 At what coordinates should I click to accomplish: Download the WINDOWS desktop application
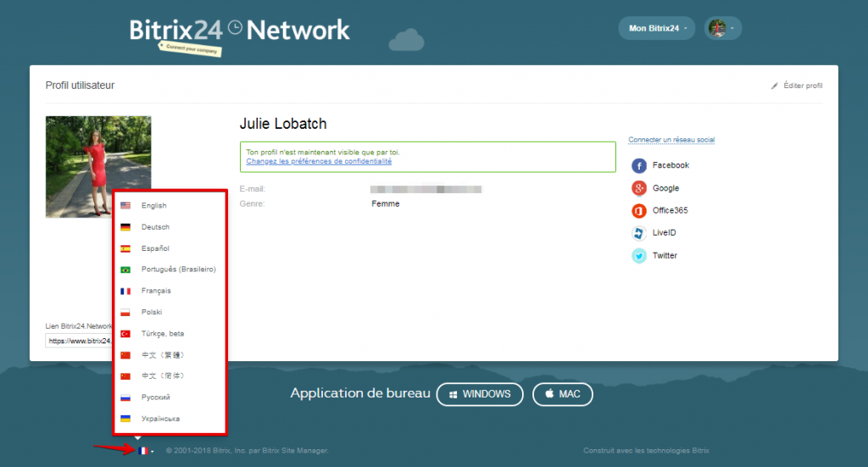tap(480, 394)
